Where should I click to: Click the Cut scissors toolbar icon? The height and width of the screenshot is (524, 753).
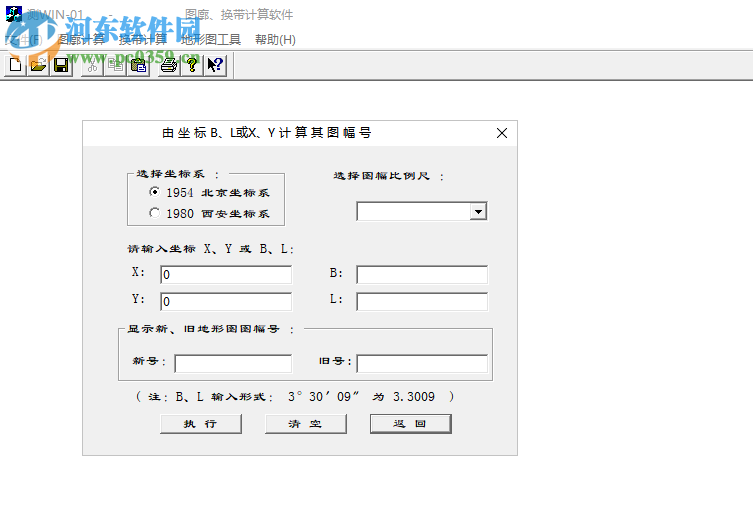pyautogui.click(x=93, y=65)
